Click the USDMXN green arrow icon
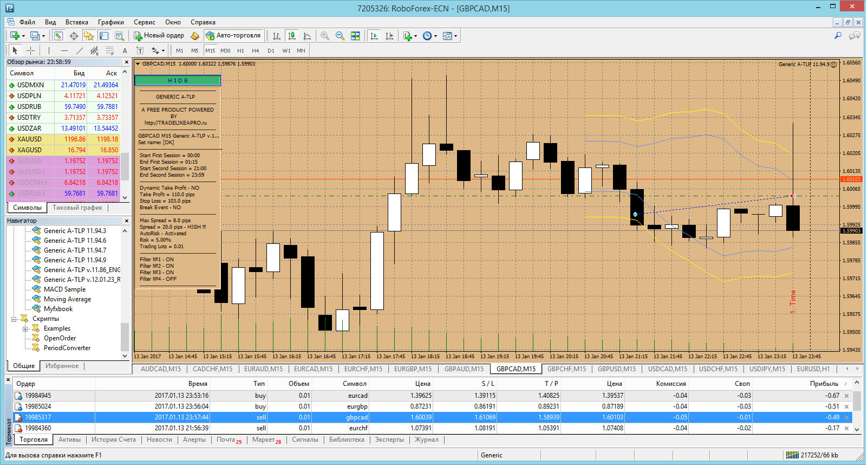This screenshot has height=465, width=868. [12, 85]
